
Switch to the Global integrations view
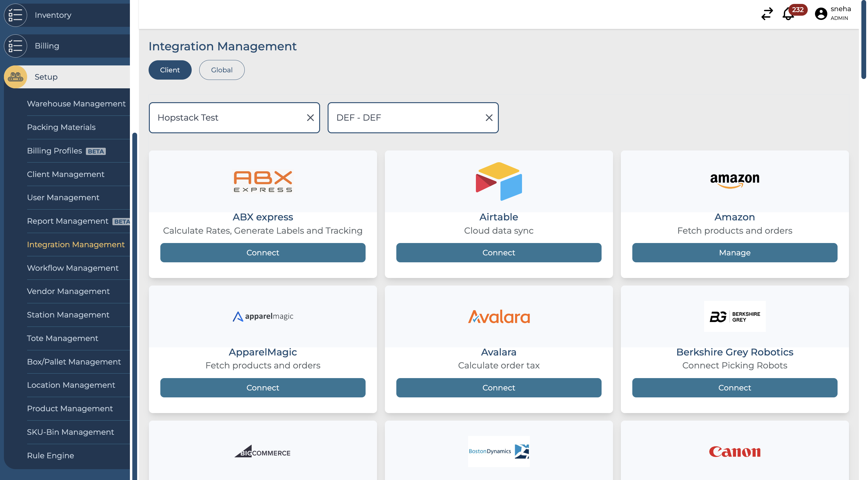click(x=222, y=70)
